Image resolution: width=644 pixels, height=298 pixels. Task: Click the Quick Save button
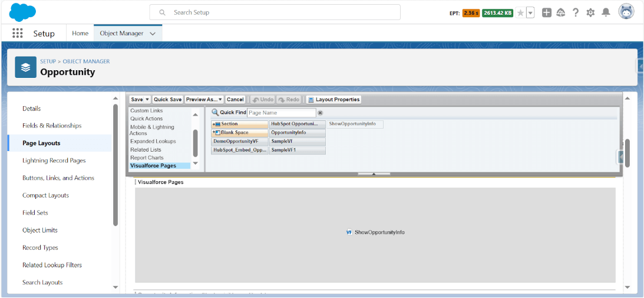(x=167, y=100)
